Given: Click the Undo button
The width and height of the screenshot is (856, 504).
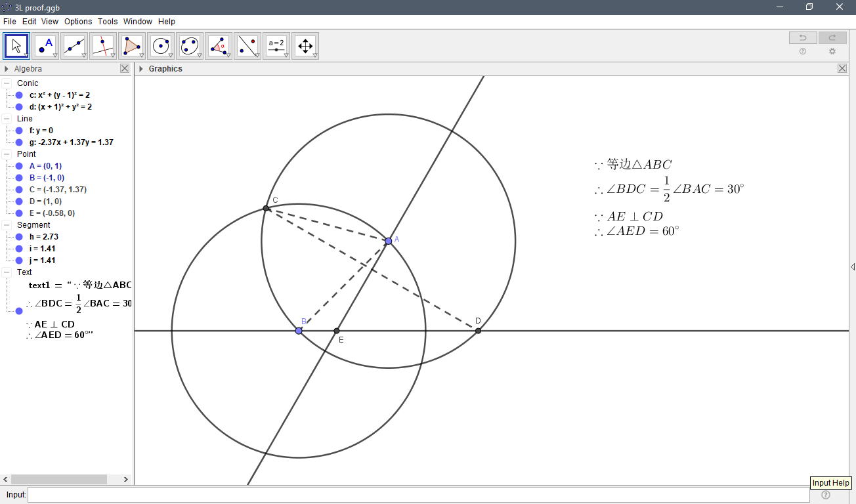Looking at the screenshot, I should tap(802, 37).
